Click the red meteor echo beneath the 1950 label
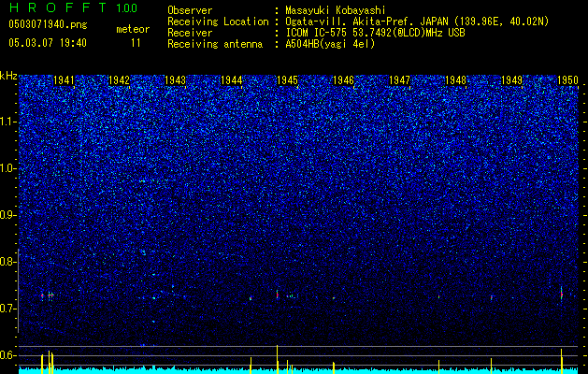The image size is (588, 374). click(x=562, y=294)
